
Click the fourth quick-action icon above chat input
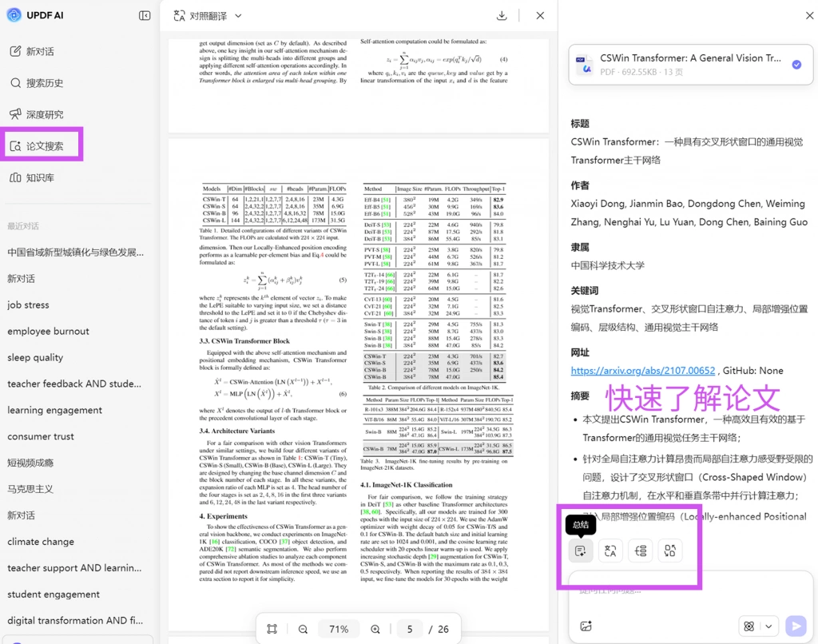click(670, 551)
